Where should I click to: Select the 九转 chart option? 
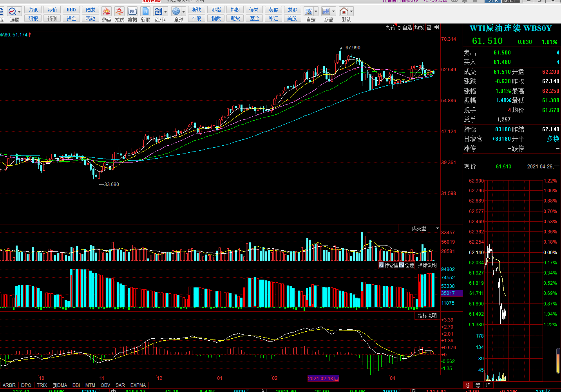coord(390,27)
